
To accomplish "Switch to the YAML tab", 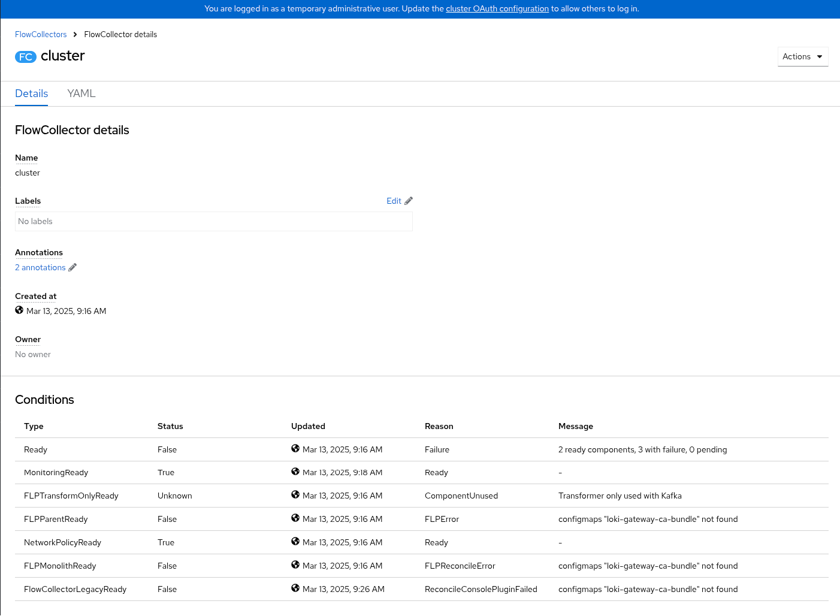I will [x=81, y=93].
